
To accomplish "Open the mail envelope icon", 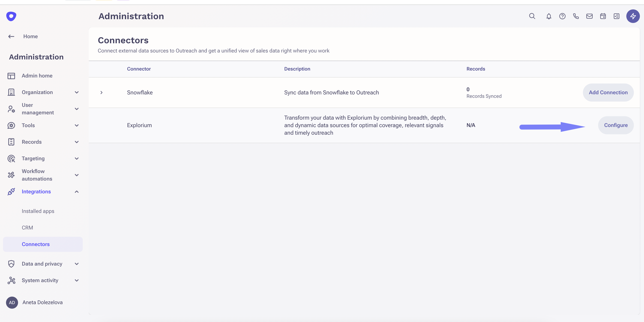I will pos(589,16).
